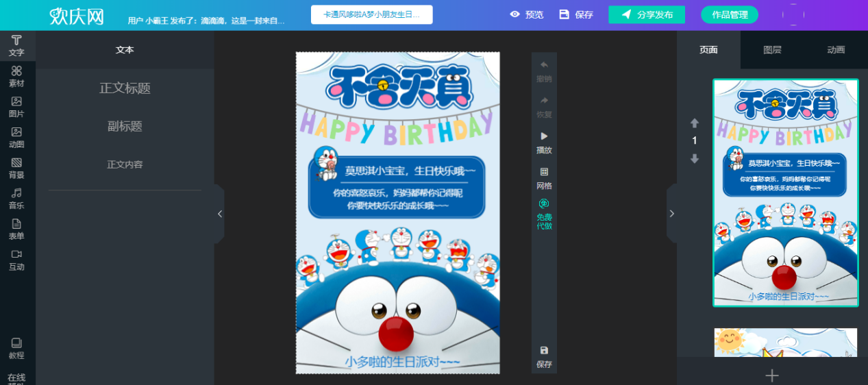Collapse the right pages panel
The height and width of the screenshot is (385, 868).
click(x=671, y=214)
